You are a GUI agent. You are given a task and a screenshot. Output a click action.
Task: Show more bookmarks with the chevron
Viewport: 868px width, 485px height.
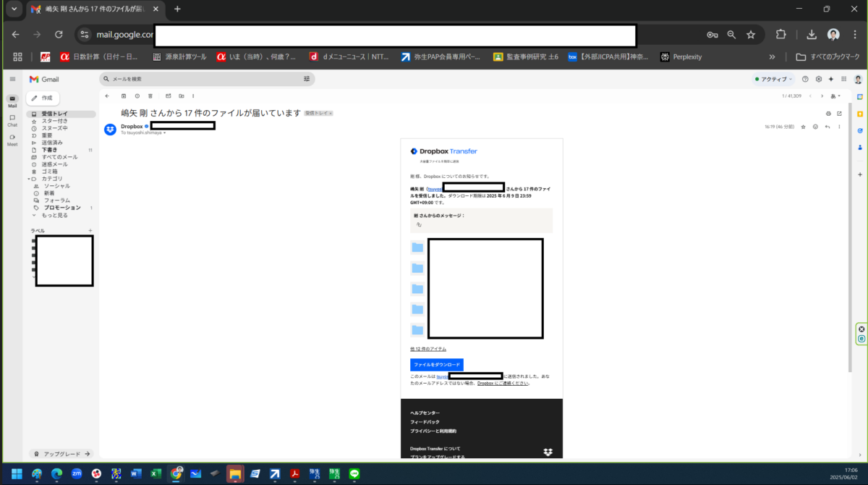[x=773, y=56]
